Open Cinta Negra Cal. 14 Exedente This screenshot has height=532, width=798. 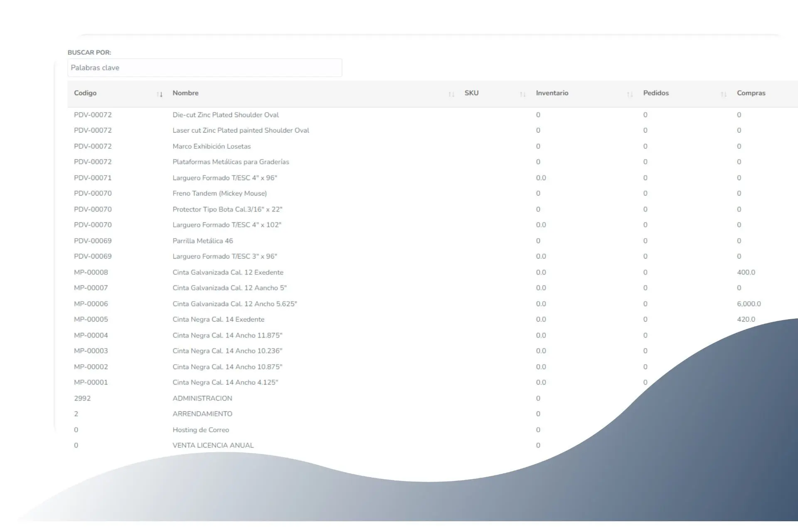tap(218, 319)
